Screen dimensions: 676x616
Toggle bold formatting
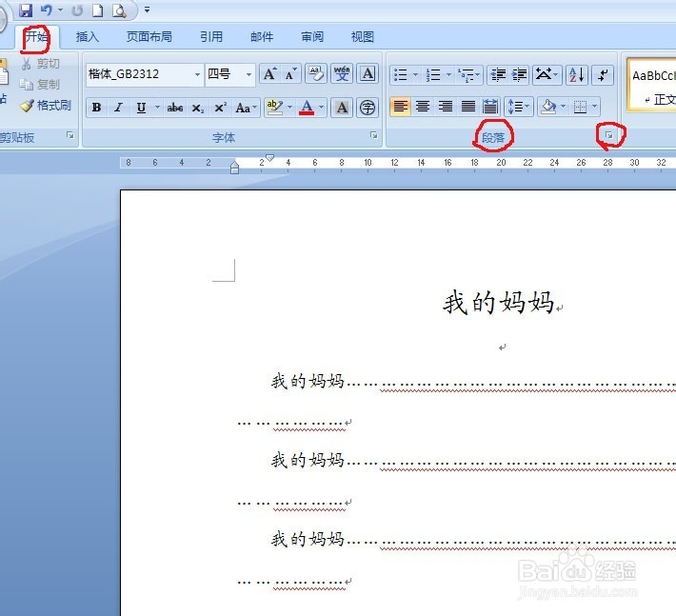click(96, 108)
